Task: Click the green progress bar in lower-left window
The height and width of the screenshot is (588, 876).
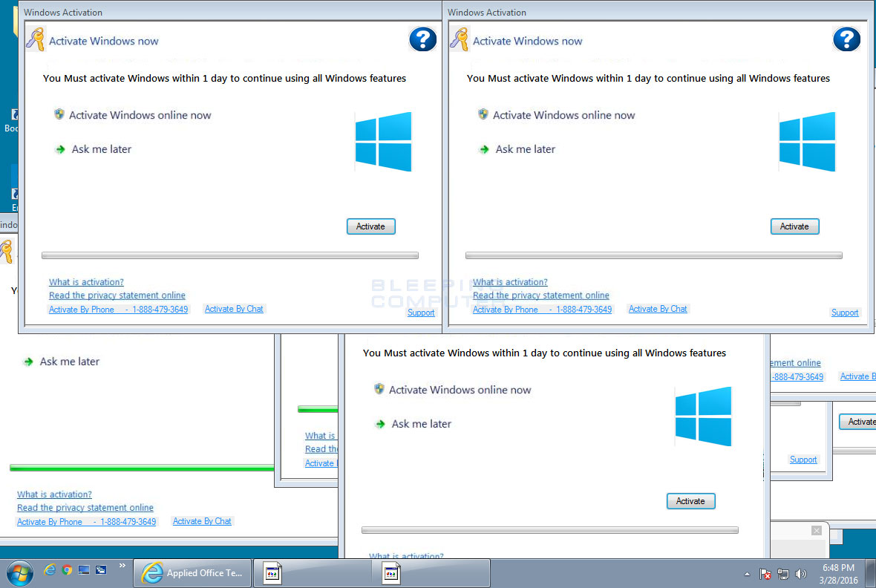Action: [142, 468]
